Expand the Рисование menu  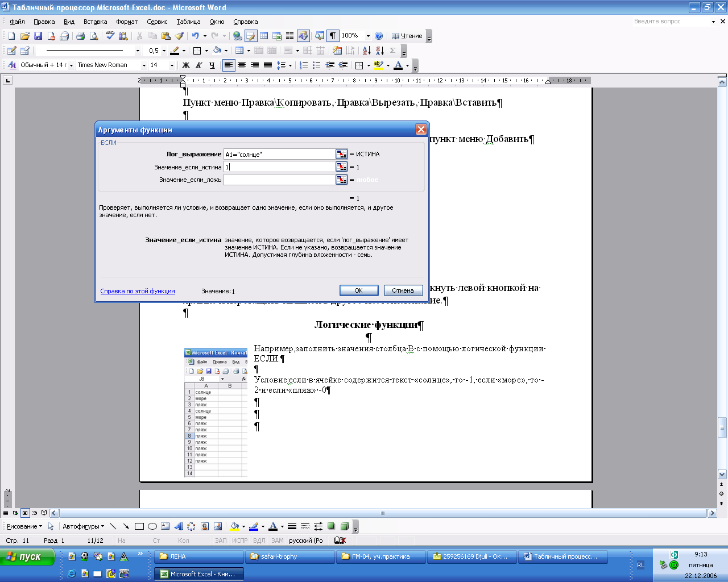tap(24, 526)
